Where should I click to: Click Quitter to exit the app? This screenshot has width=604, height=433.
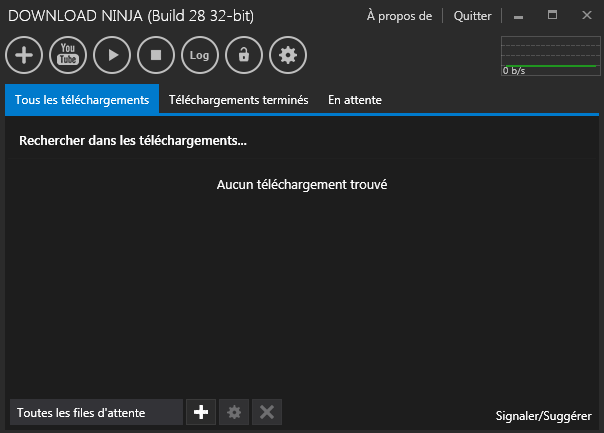pos(472,16)
